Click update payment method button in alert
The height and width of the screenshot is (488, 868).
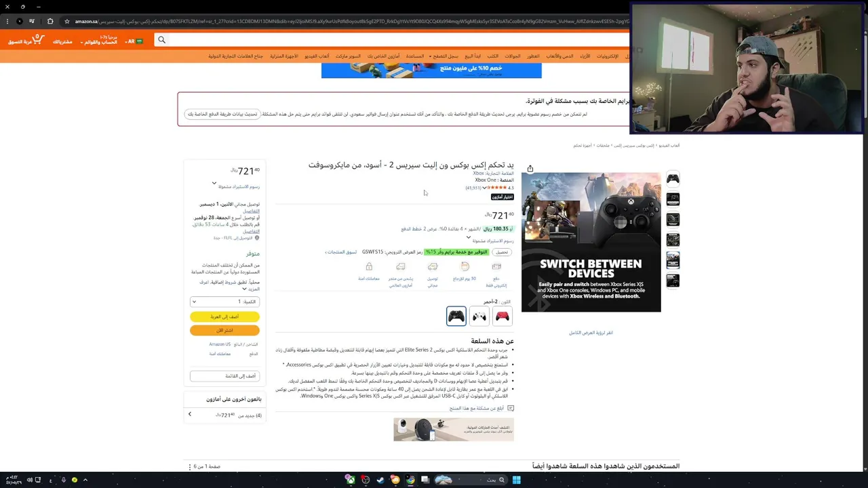[222, 114]
